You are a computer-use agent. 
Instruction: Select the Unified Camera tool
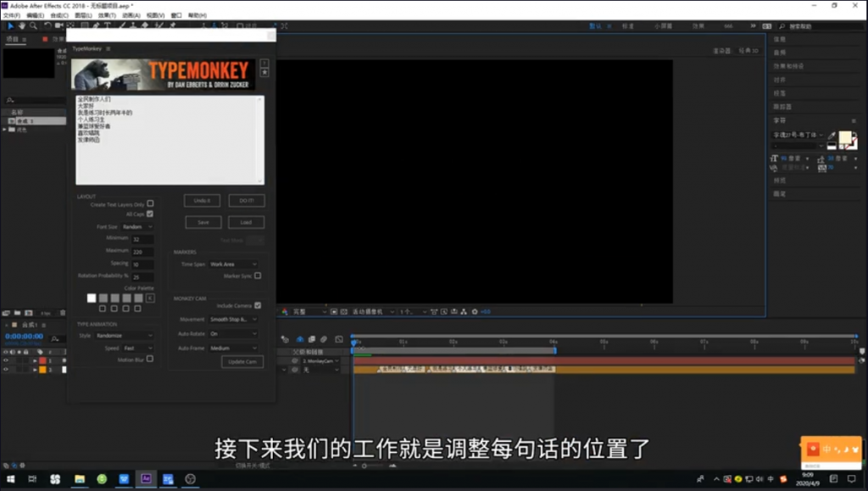[58, 25]
